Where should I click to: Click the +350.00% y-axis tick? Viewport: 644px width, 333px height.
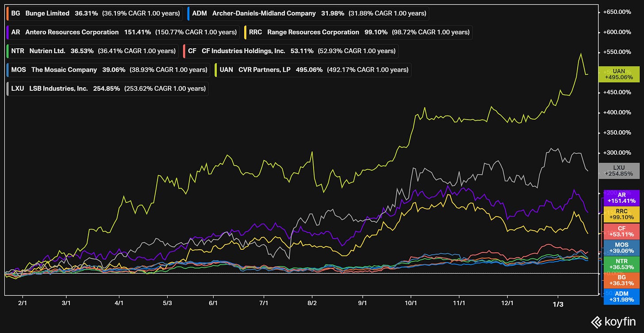coord(617,132)
